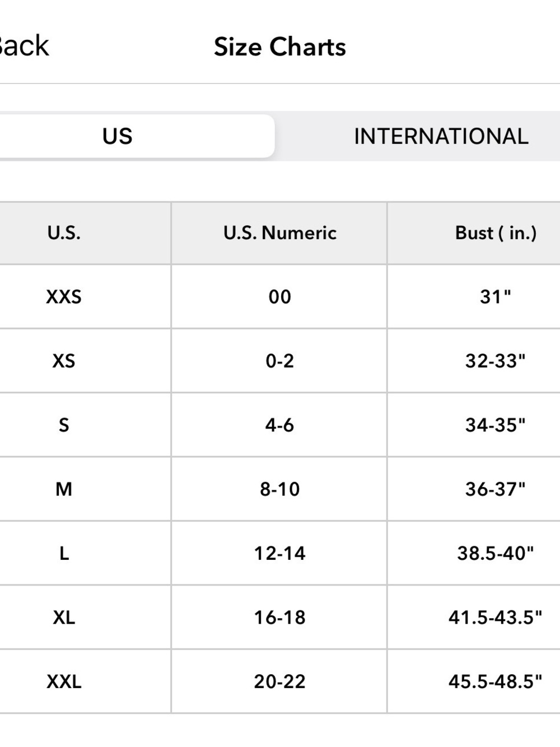Viewport: 560px width, 747px height.
Task: Tap the 45.5-48.5" bust measurement
Action: click(x=496, y=681)
